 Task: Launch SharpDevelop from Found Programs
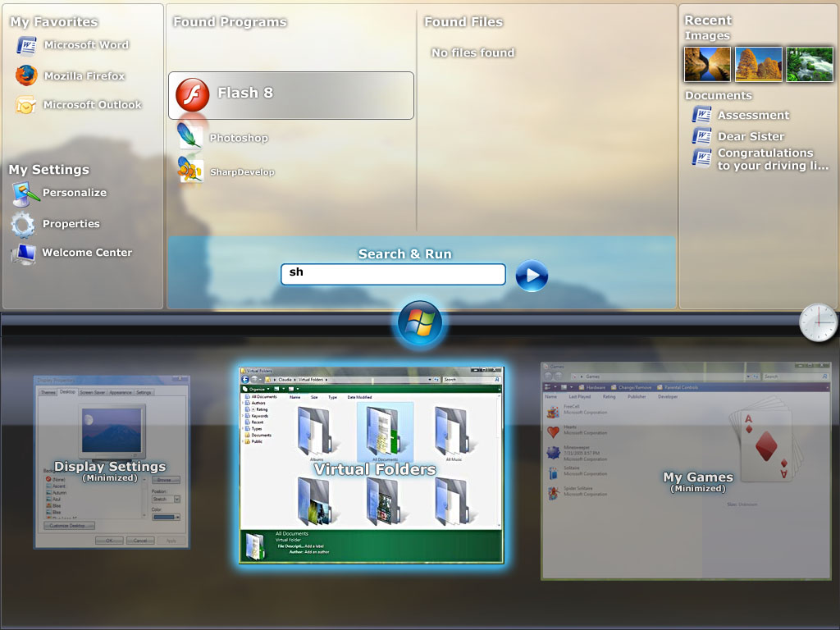[226, 171]
